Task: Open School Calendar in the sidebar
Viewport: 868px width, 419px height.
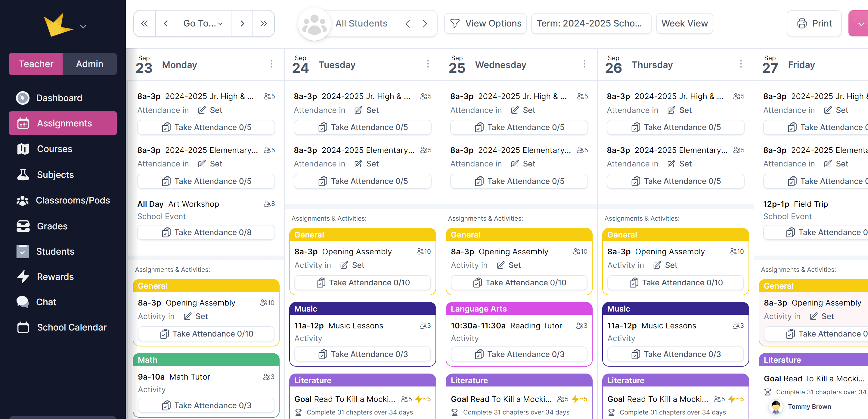Action: 71,327
